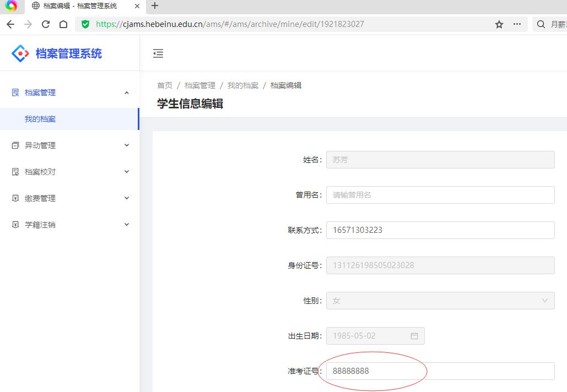Image resolution: width=567 pixels, height=392 pixels.
Task: Click the 档案编辑 breadcrumb item
Action: point(285,85)
